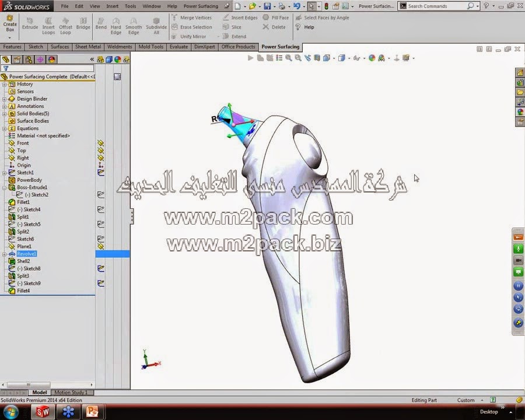Expand the Design Binder node
Image resolution: width=525 pixels, height=420 pixels.
coord(4,99)
